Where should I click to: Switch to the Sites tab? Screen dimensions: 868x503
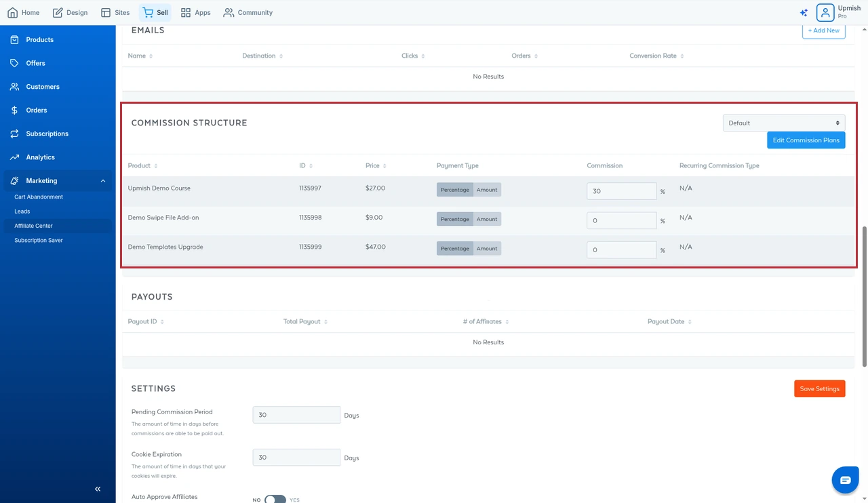click(115, 12)
